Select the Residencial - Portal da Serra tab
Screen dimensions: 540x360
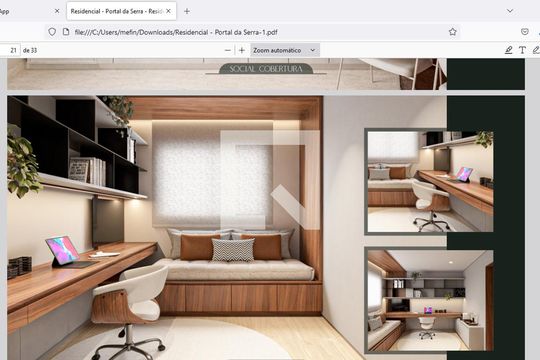tap(121, 11)
